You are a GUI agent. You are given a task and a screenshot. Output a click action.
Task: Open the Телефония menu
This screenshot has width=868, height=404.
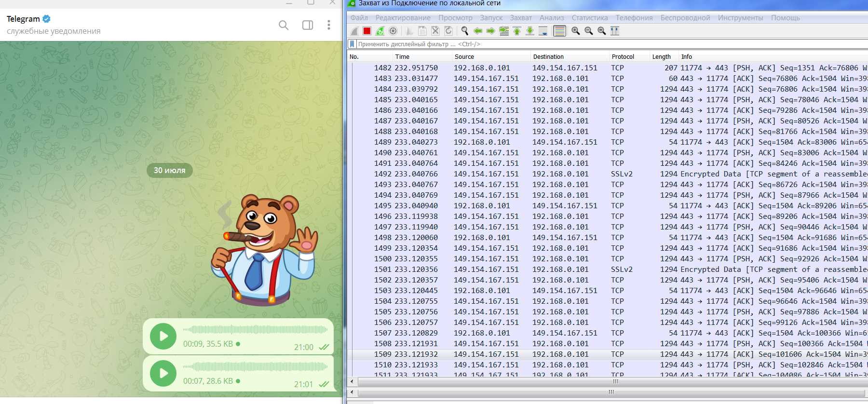pyautogui.click(x=634, y=18)
